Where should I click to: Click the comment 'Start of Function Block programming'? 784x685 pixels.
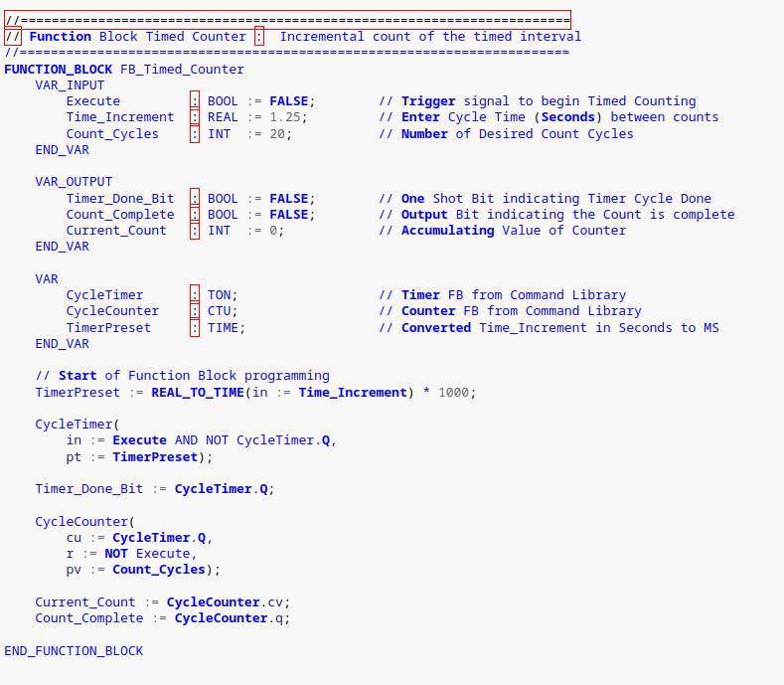click(x=182, y=376)
